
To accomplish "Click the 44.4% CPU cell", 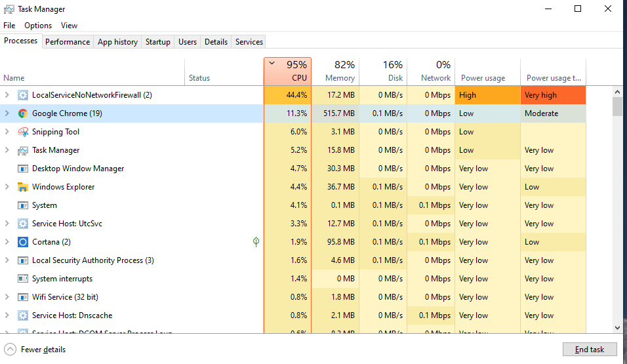I will click(x=287, y=95).
